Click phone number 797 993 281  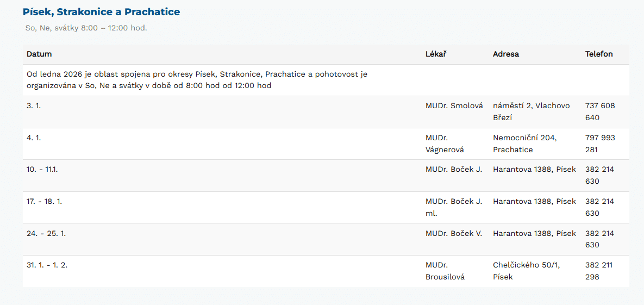[600, 144]
